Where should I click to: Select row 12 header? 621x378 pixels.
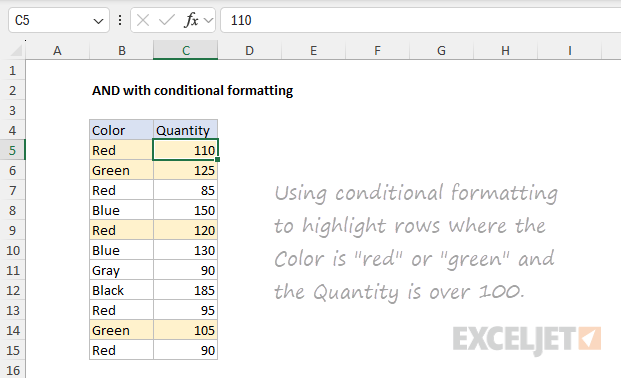point(13,290)
